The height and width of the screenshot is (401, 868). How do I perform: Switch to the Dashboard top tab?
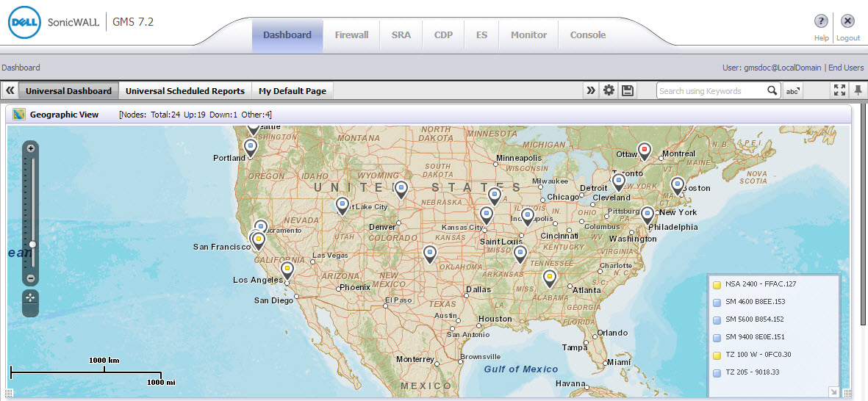click(287, 35)
